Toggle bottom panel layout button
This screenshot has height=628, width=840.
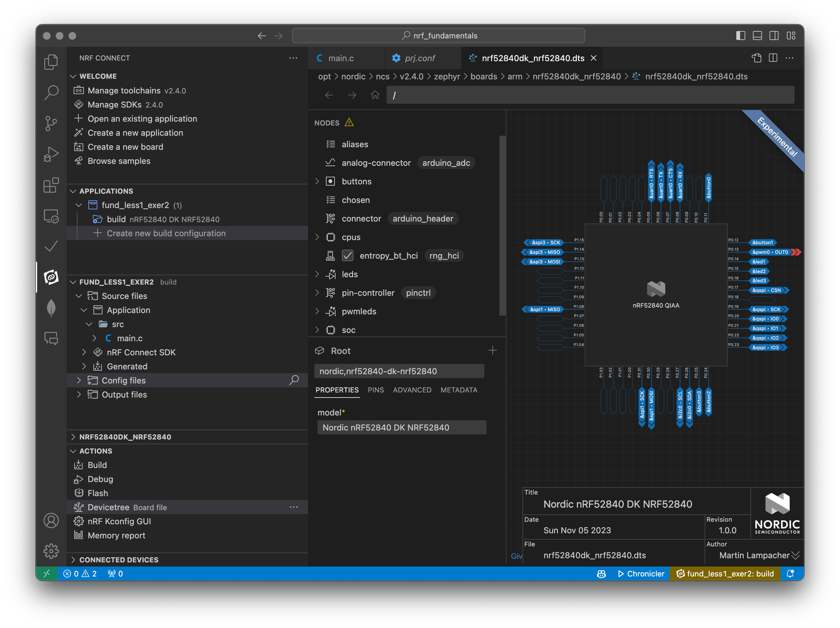tap(757, 36)
